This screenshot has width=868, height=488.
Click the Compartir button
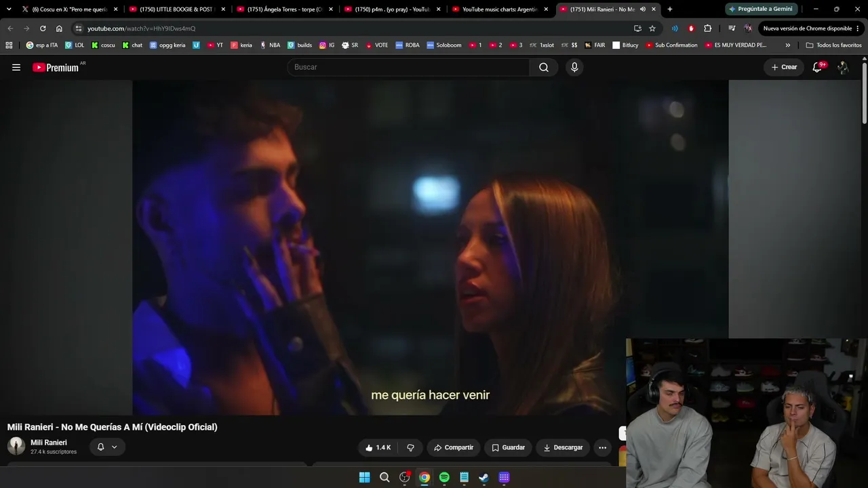(454, 447)
